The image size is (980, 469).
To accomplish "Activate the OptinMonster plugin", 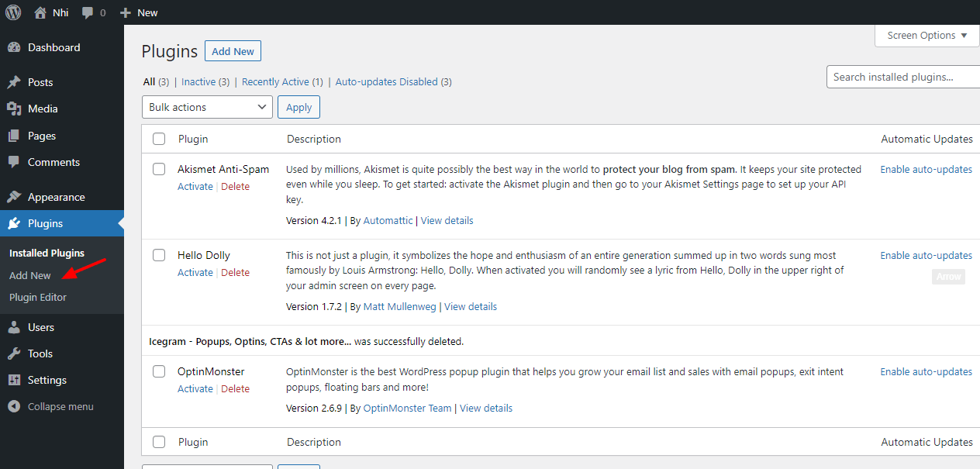I will coord(195,388).
